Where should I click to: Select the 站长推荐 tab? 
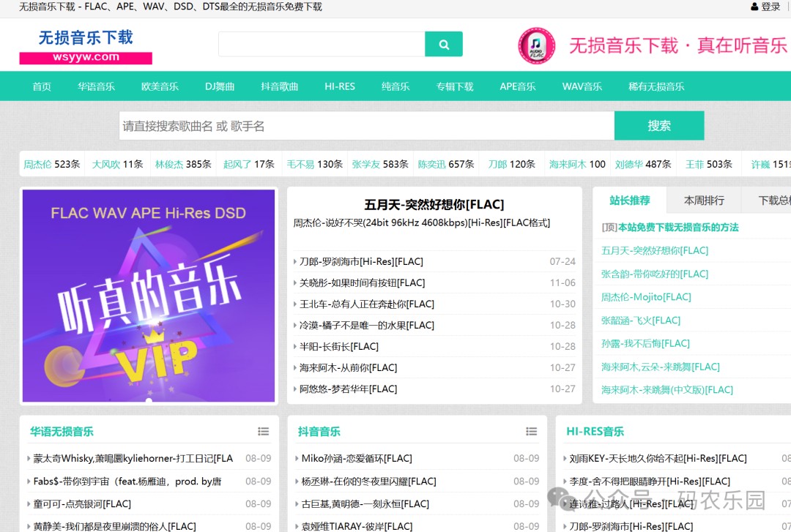click(x=630, y=201)
